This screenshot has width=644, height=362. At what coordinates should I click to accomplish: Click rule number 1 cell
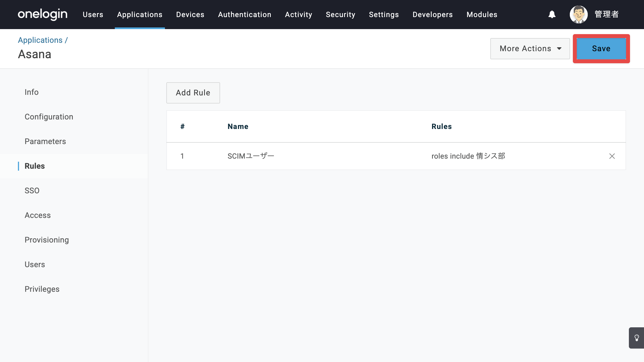[x=182, y=156]
